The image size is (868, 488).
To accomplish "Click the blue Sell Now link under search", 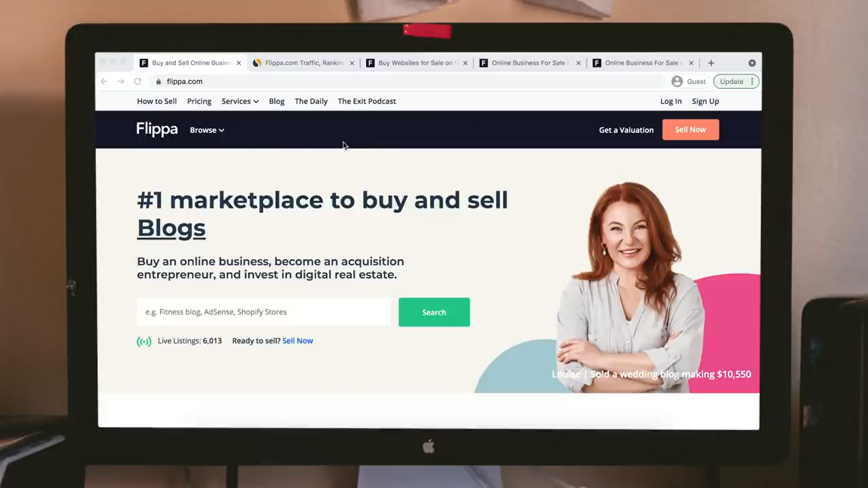I will pos(297,341).
